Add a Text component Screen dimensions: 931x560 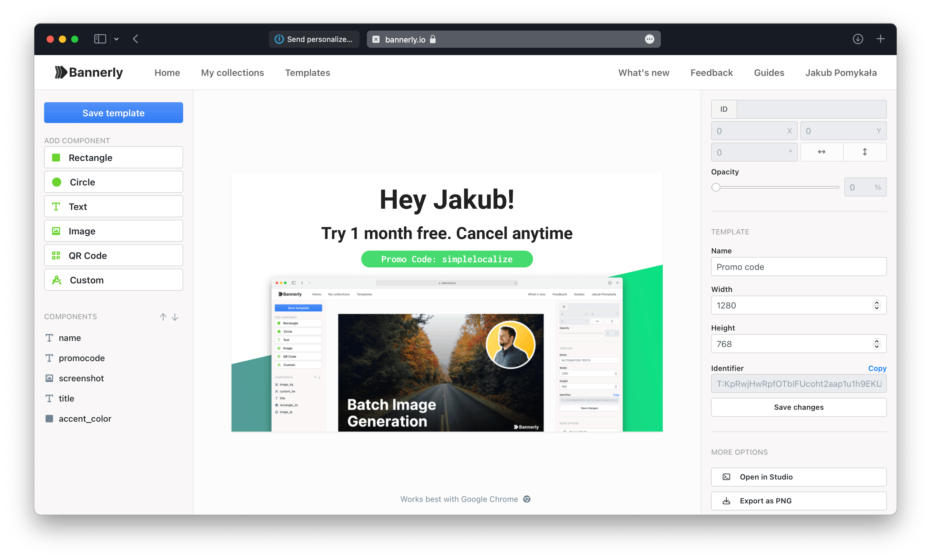pos(113,207)
